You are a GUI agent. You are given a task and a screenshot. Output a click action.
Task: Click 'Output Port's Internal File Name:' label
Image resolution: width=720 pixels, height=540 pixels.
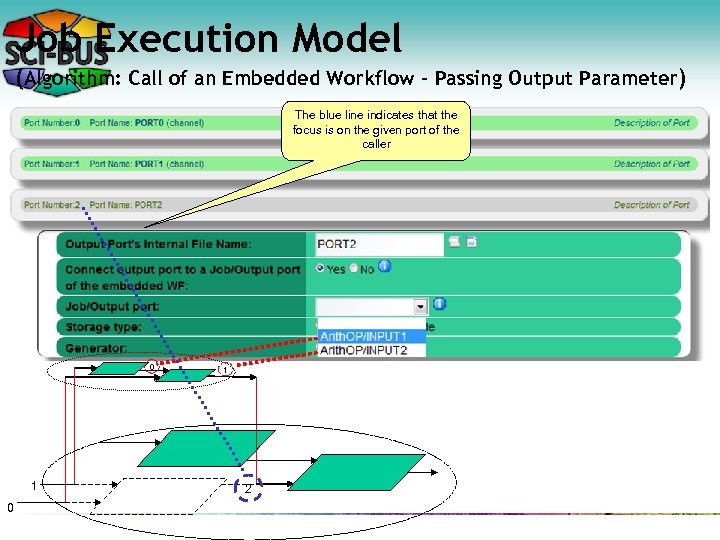[158, 244]
